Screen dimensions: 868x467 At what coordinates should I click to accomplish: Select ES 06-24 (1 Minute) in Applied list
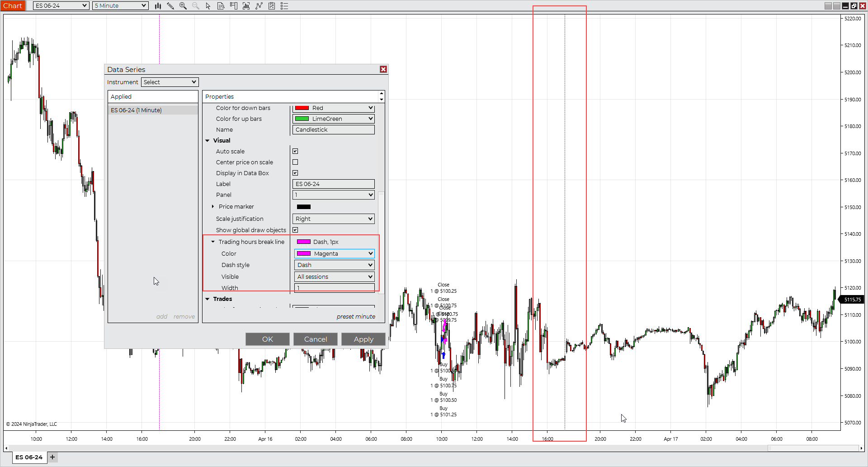tap(153, 110)
